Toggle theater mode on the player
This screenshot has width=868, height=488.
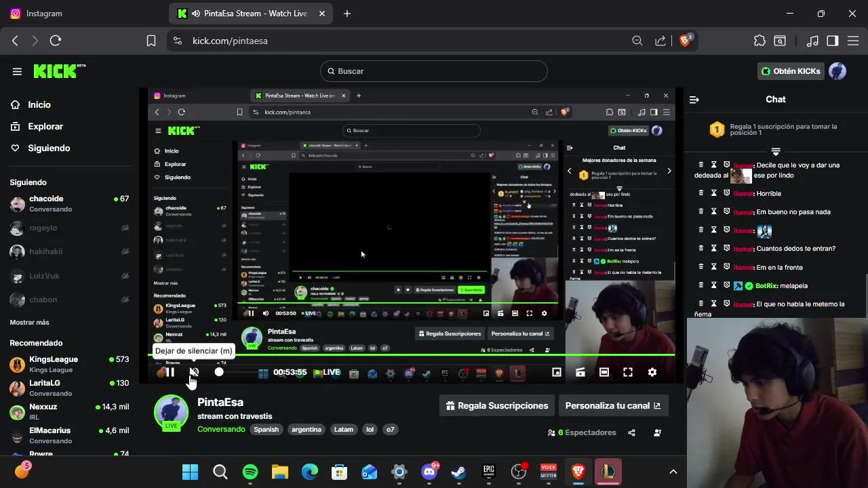[x=604, y=372]
